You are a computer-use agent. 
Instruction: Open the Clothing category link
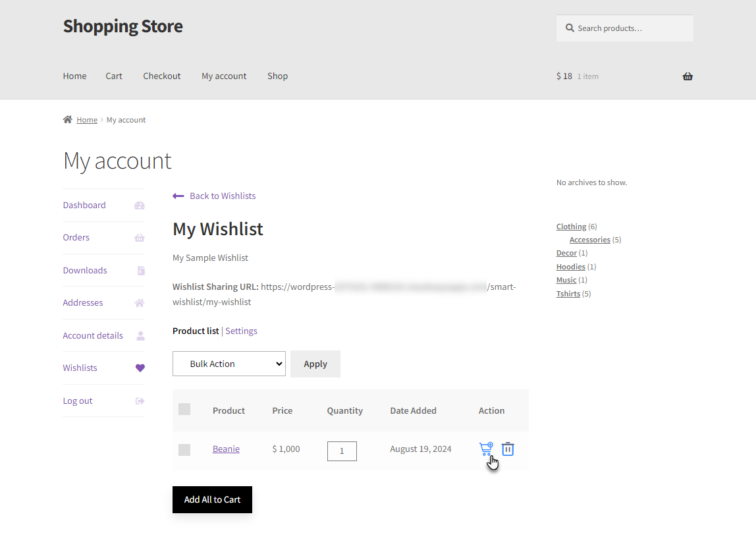point(572,226)
